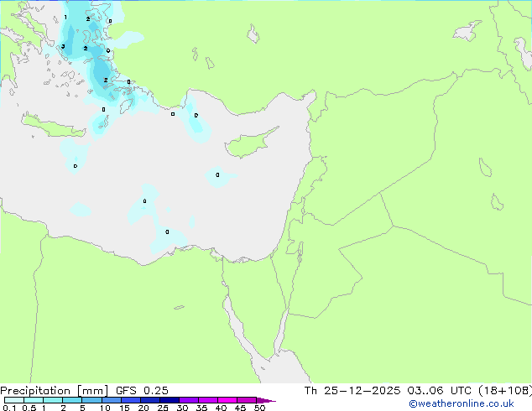Viewport: 532px width, 411px height.
Task: Pick the legend swatch between 10 and 15
Action: 111,400
